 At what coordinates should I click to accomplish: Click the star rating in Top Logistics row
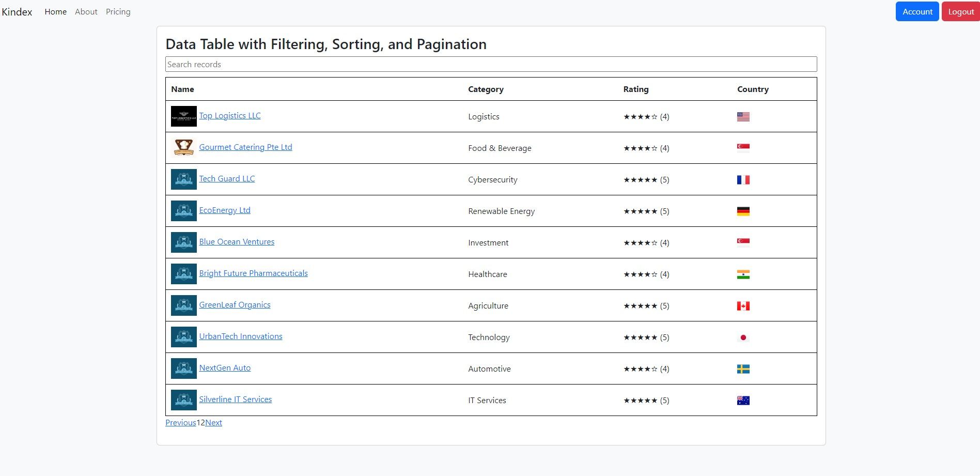coord(646,117)
